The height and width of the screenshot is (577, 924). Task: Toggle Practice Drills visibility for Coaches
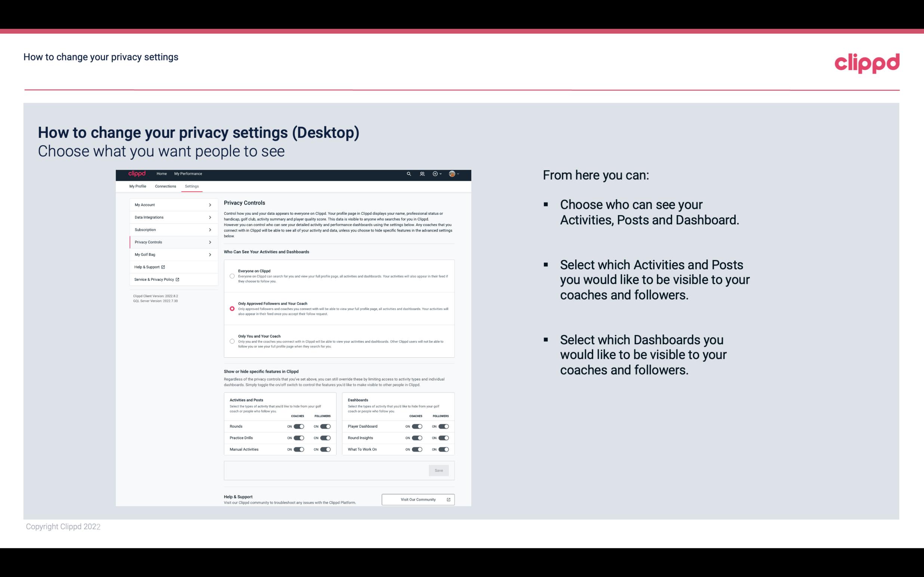[x=299, y=438]
